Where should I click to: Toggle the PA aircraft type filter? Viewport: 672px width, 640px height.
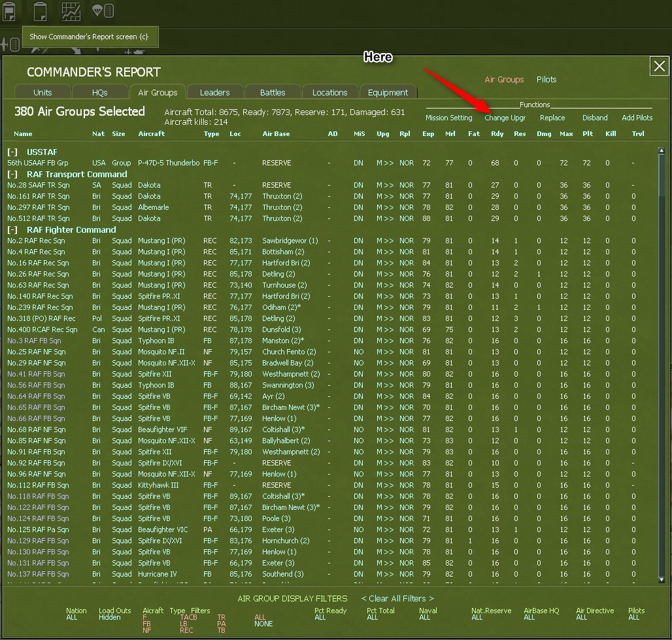tap(221, 624)
